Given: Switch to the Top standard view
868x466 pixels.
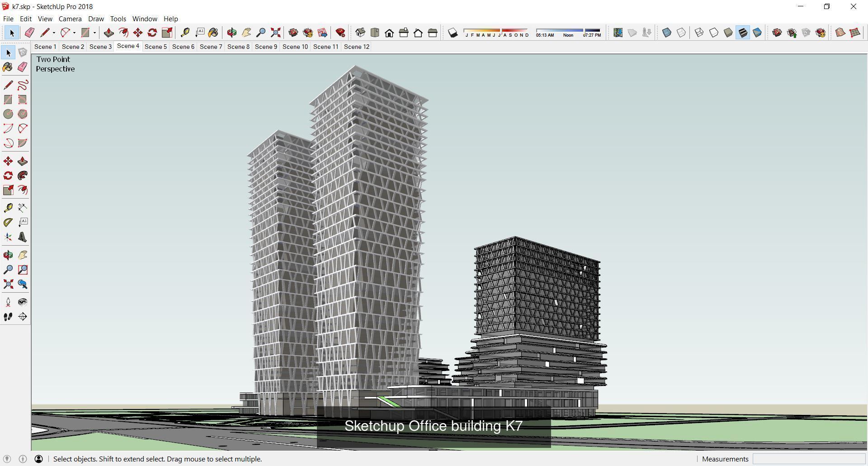Looking at the screenshot, I should click(375, 33).
